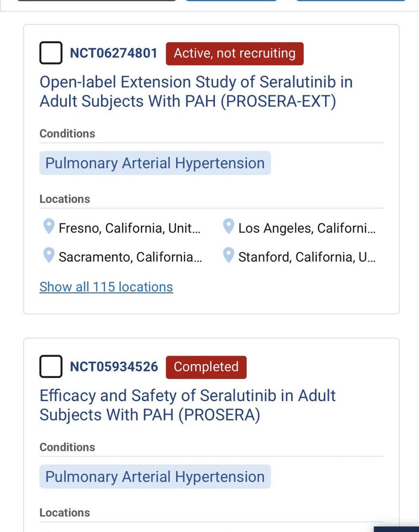Click the 'Active, not recruiting' status badge
419x532 pixels.
tap(234, 54)
